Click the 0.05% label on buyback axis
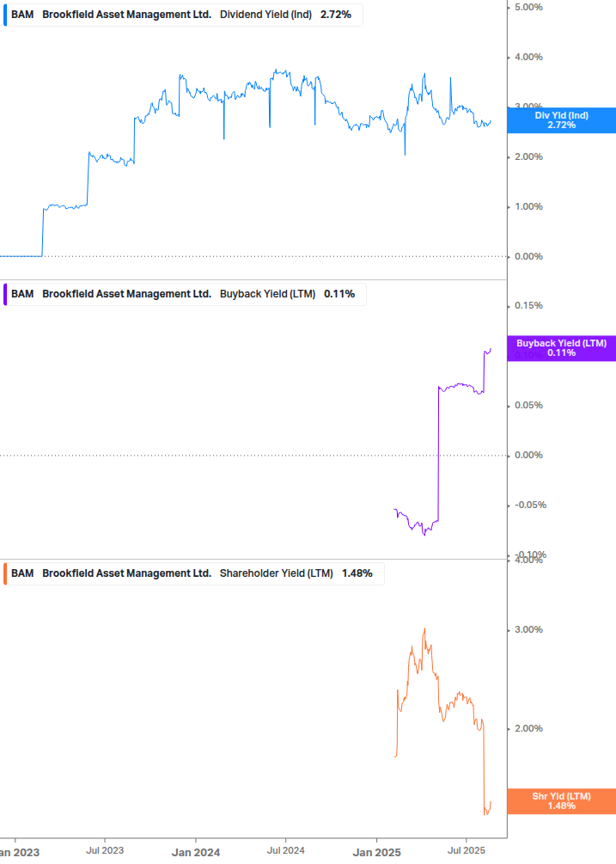The height and width of the screenshot is (864, 616). 528,406
